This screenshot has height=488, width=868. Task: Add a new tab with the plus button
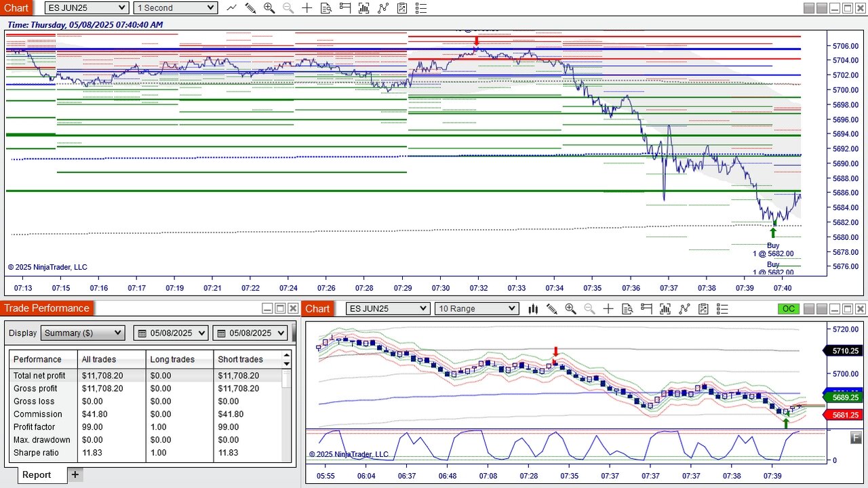point(75,475)
